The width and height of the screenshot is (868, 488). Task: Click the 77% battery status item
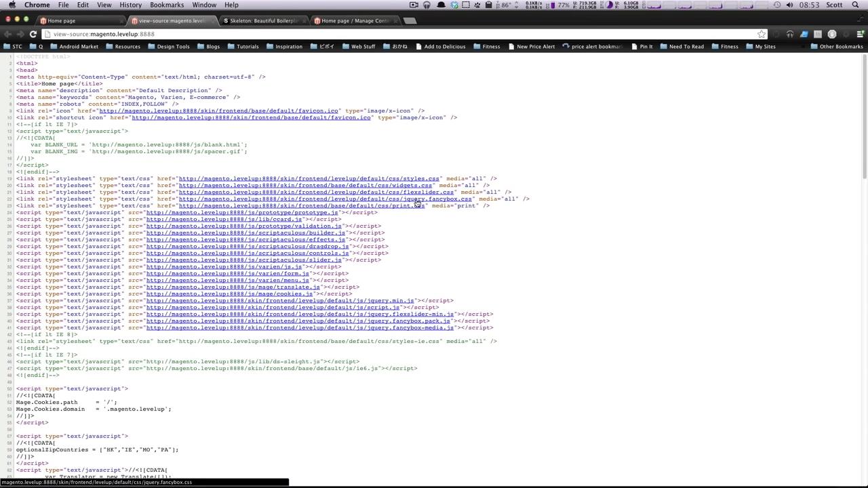pos(559,5)
